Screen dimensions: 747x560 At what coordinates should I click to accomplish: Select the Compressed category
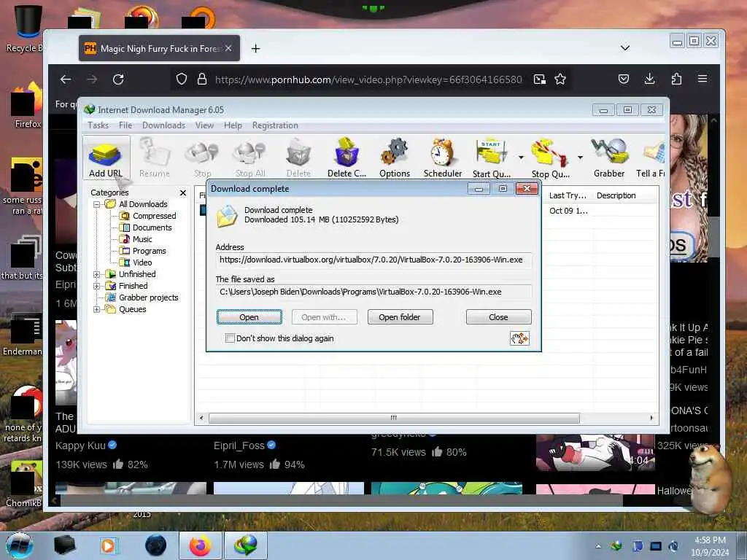pos(147,216)
